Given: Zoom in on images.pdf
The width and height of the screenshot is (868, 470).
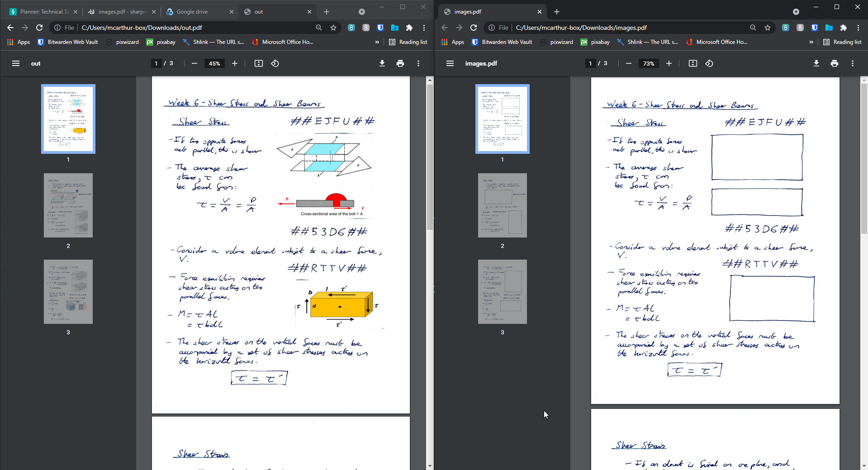Looking at the screenshot, I should pos(669,63).
